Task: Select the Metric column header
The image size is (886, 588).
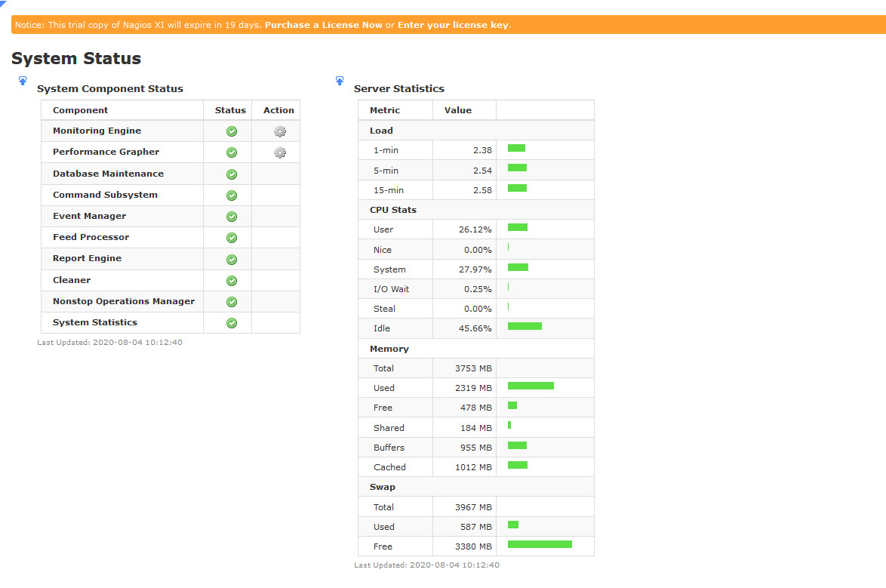Action: click(385, 110)
